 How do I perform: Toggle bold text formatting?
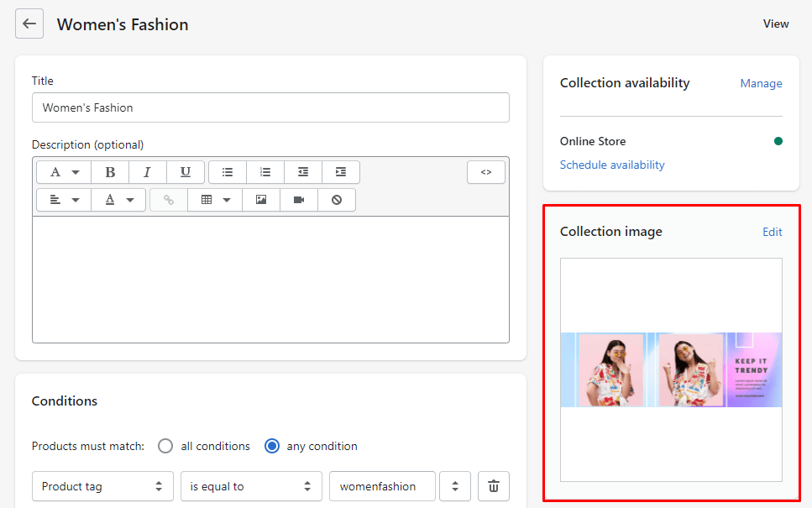pyautogui.click(x=110, y=172)
